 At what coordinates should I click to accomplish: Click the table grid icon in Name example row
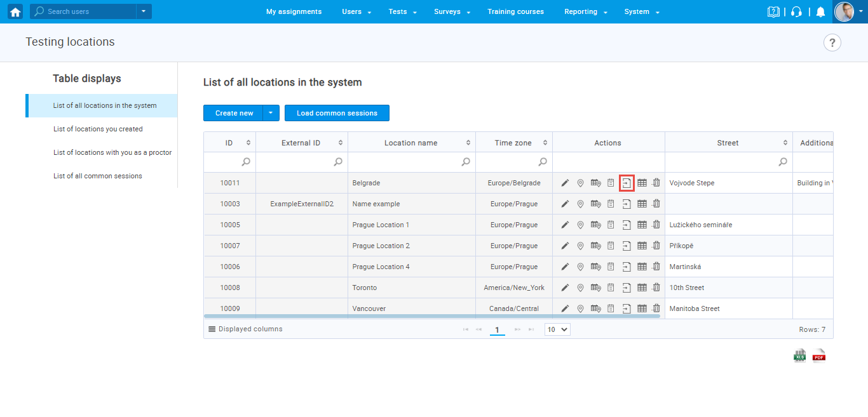point(642,204)
